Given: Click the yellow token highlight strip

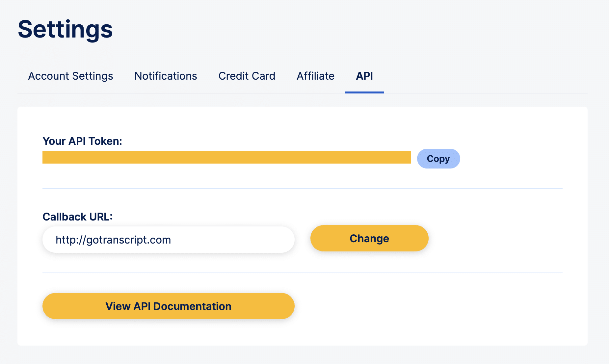Looking at the screenshot, I should click(226, 157).
